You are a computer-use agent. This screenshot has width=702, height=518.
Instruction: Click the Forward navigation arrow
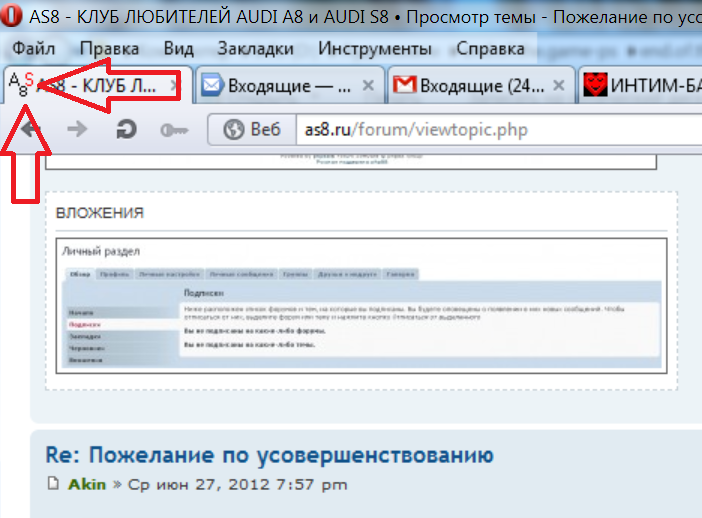pos(77,129)
